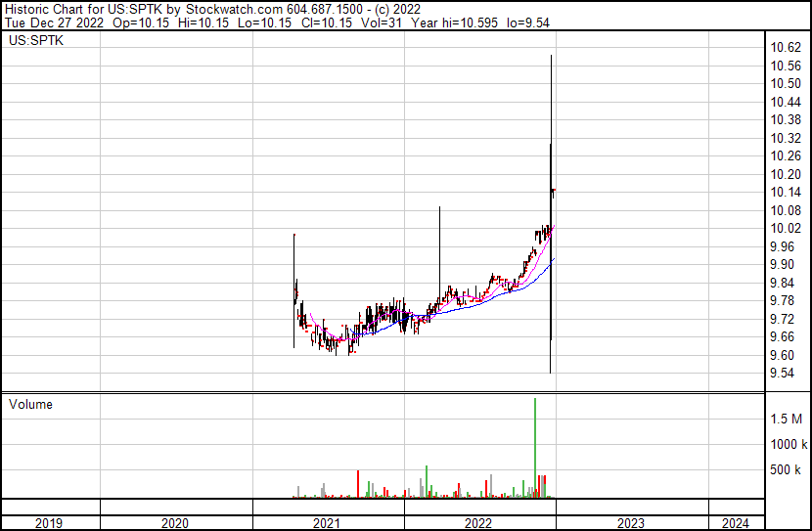This screenshot has height=531, width=812.
Task: Click the Cl=10.15 close value
Action: [327, 22]
